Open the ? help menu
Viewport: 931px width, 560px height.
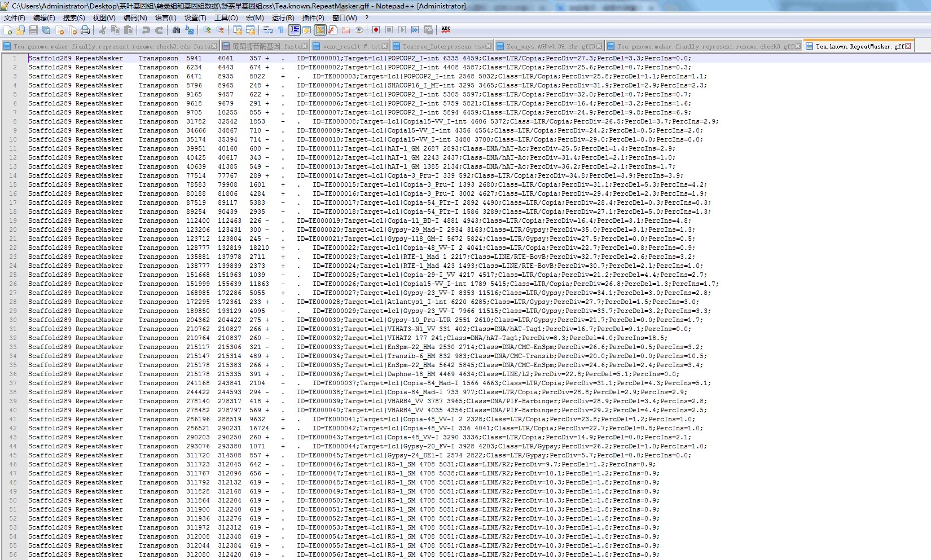pos(367,18)
